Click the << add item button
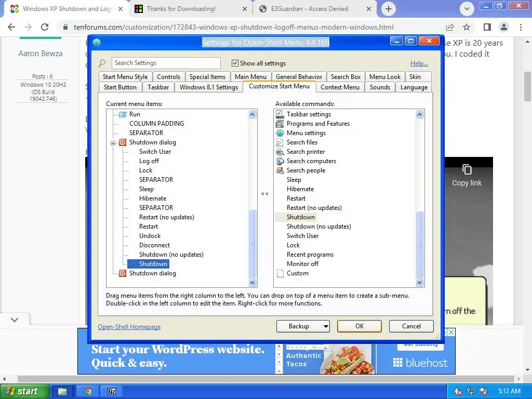Image resolution: width=532 pixels, height=399 pixels. [x=265, y=194]
